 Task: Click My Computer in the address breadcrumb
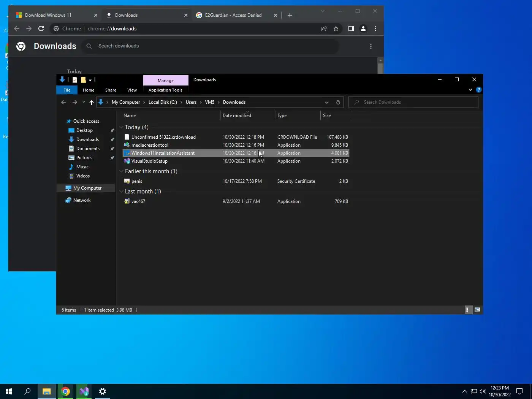coord(126,102)
